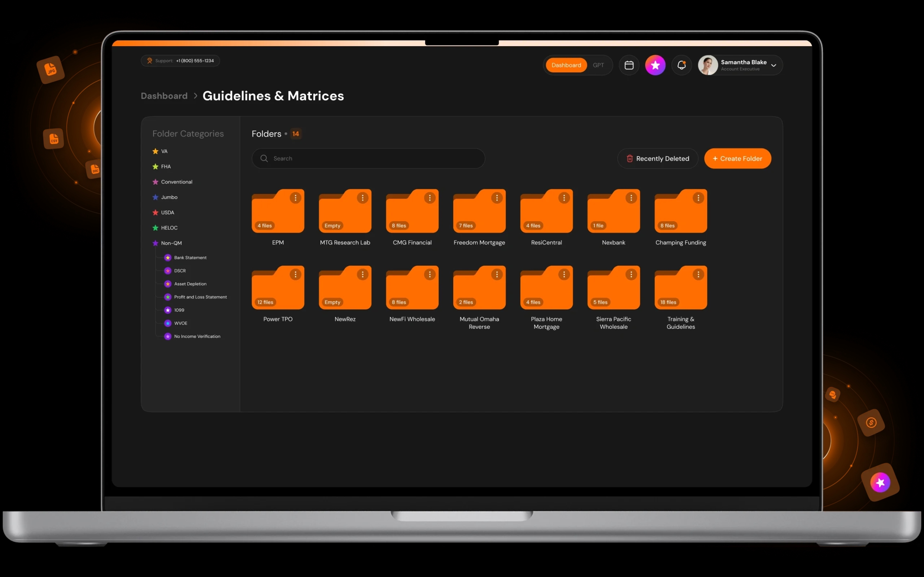Click the gradient star favorites icon
The image size is (924, 577).
pyautogui.click(x=655, y=65)
